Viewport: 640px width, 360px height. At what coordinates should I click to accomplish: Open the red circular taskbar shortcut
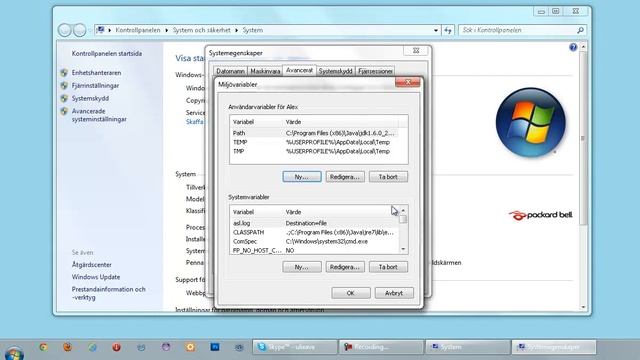coord(117,347)
